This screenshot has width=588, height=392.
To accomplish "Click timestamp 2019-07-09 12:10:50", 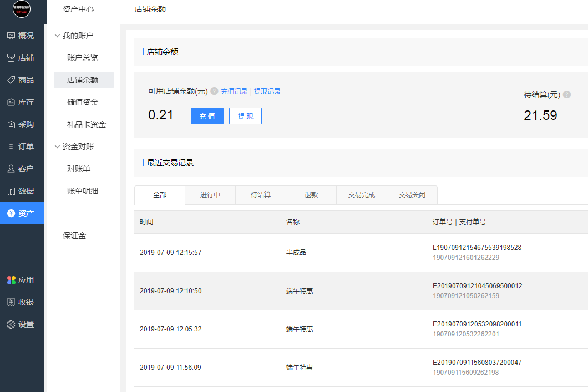I will (x=171, y=291).
